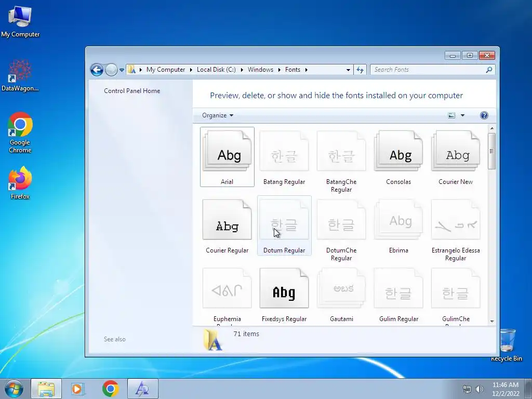
Task: Click the Forward navigation arrow
Action: (x=111, y=70)
